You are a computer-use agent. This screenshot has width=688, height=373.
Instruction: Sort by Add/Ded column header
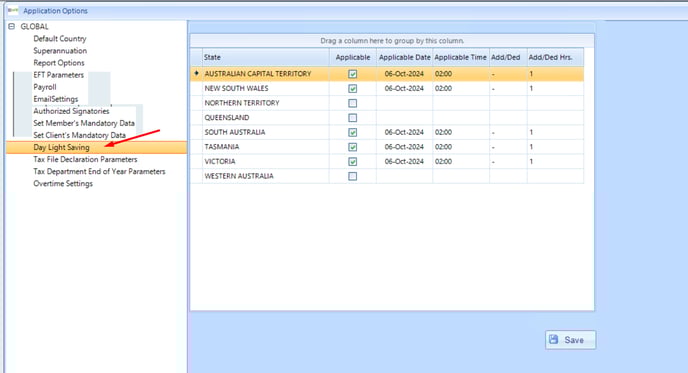[x=508, y=57]
